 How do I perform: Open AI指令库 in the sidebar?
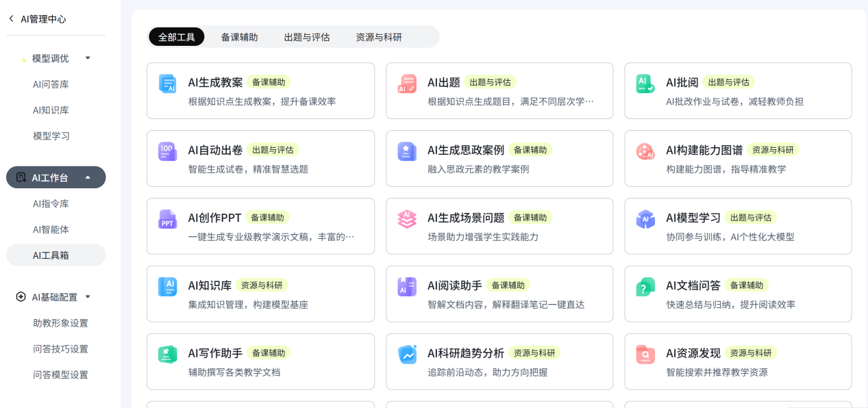click(51, 203)
